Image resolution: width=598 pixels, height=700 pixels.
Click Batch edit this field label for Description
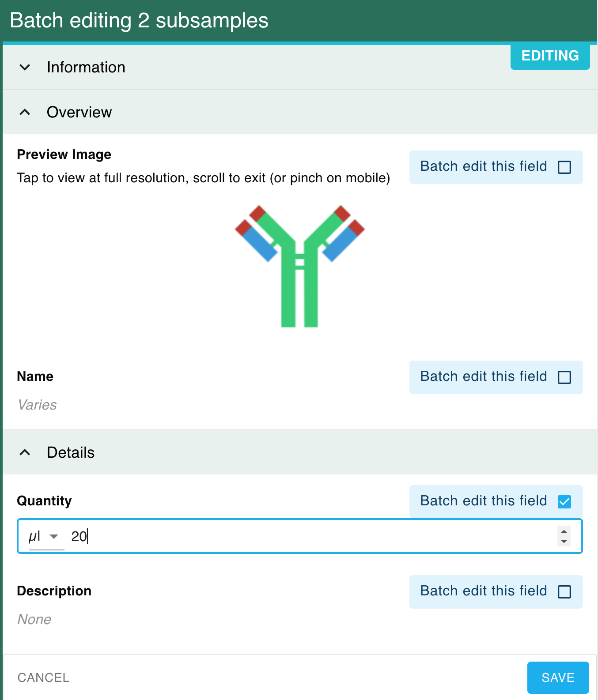coord(484,591)
